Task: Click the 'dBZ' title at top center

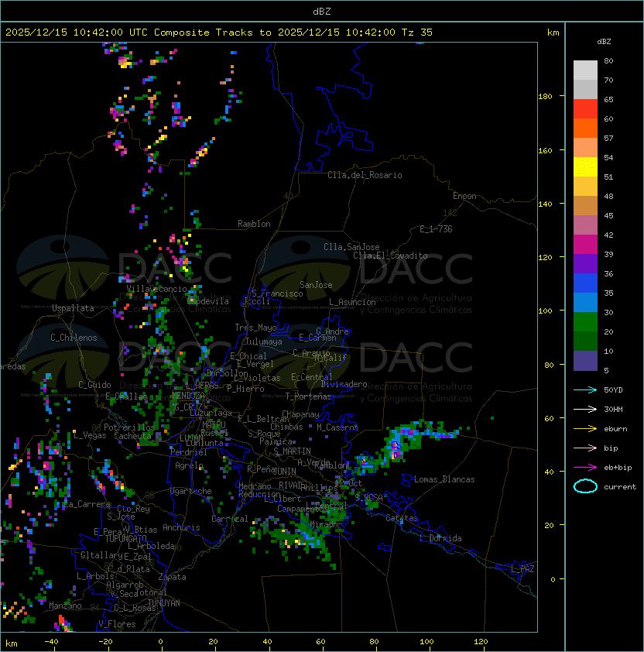Action: click(x=322, y=11)
